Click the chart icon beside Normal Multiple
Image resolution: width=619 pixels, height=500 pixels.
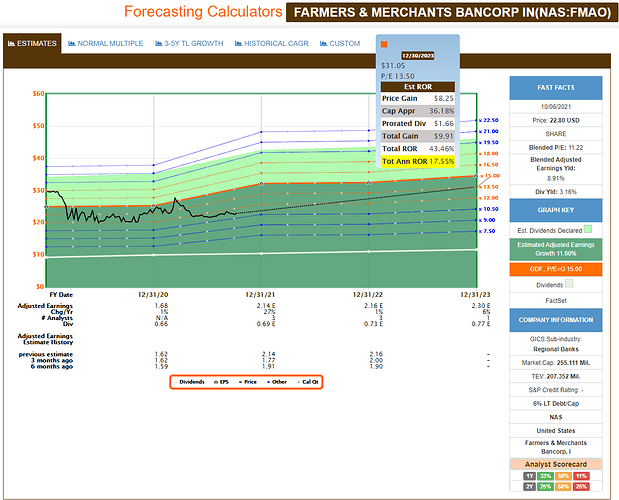click(71, 43)
